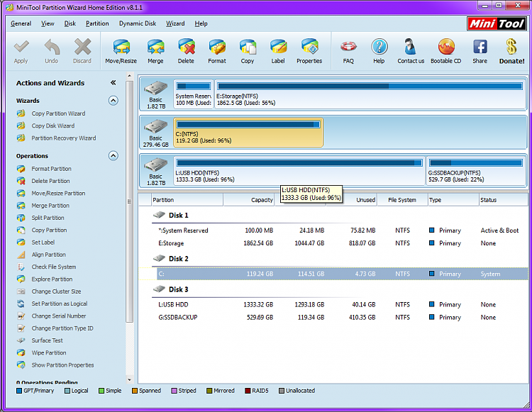Click Show Partition Properties operation
532x412 pixels.
click(62, 365)
